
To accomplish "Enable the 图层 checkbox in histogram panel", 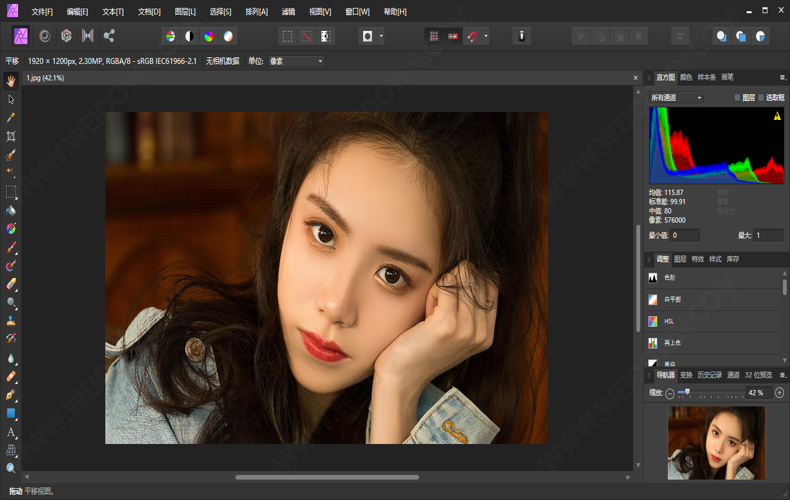I will [738, 98].
